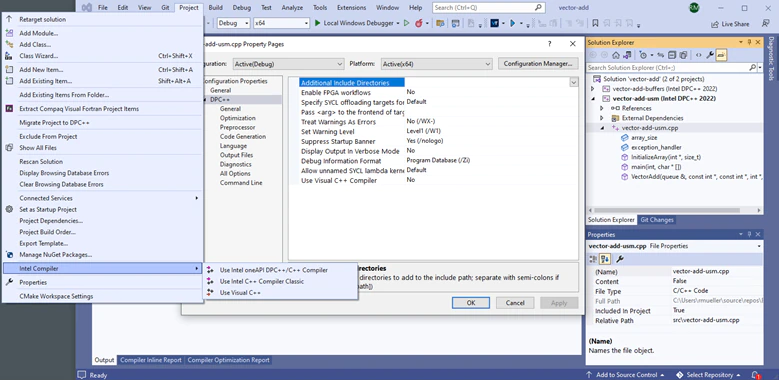Toggle the auto-hide pin on Solution Explorer

pyautogui.click(x=749, y=43)
